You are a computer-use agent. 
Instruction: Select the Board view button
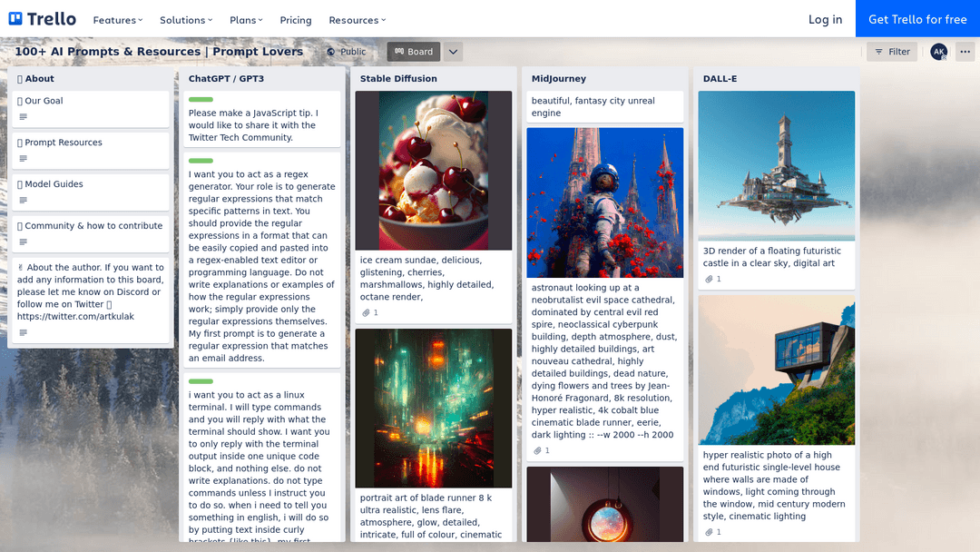[414, 52]
